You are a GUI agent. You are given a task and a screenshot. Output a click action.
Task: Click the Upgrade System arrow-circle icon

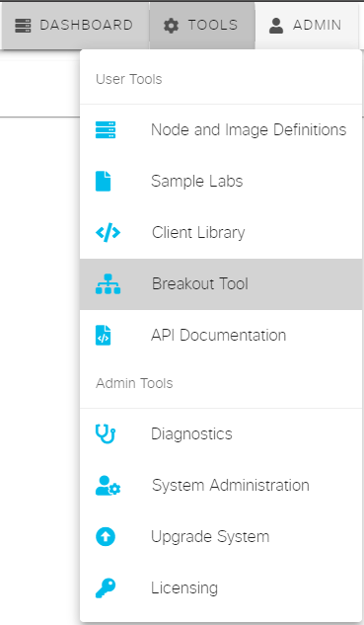(x=106, y=536)
